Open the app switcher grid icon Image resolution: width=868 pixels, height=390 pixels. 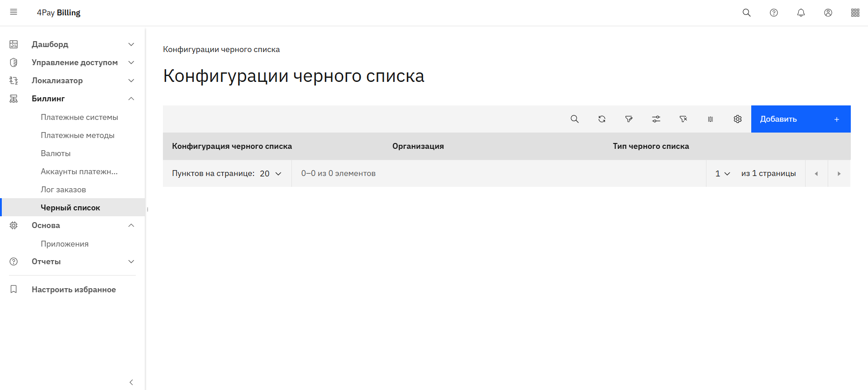855,13
